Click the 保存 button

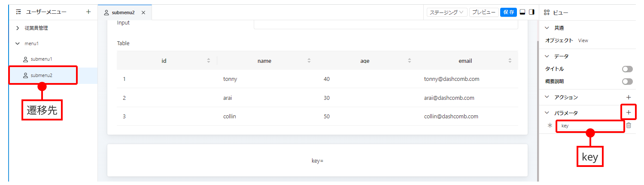click(508, 12)
